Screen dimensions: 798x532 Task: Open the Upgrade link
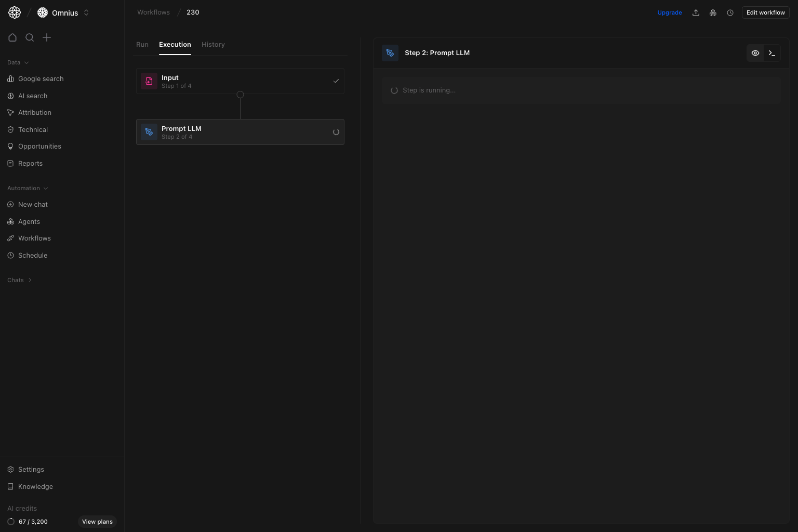point(670,12)
